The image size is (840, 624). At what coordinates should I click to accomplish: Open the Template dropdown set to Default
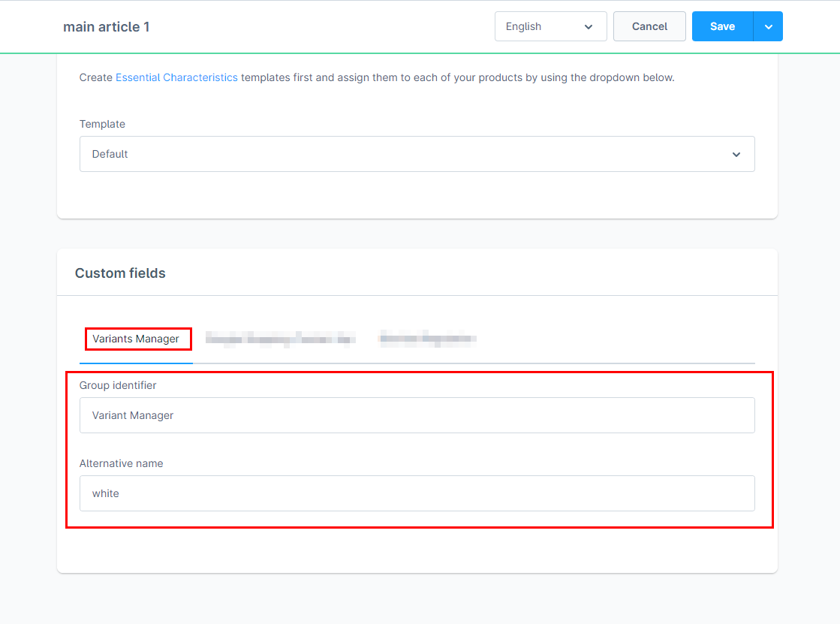[417, 154]
